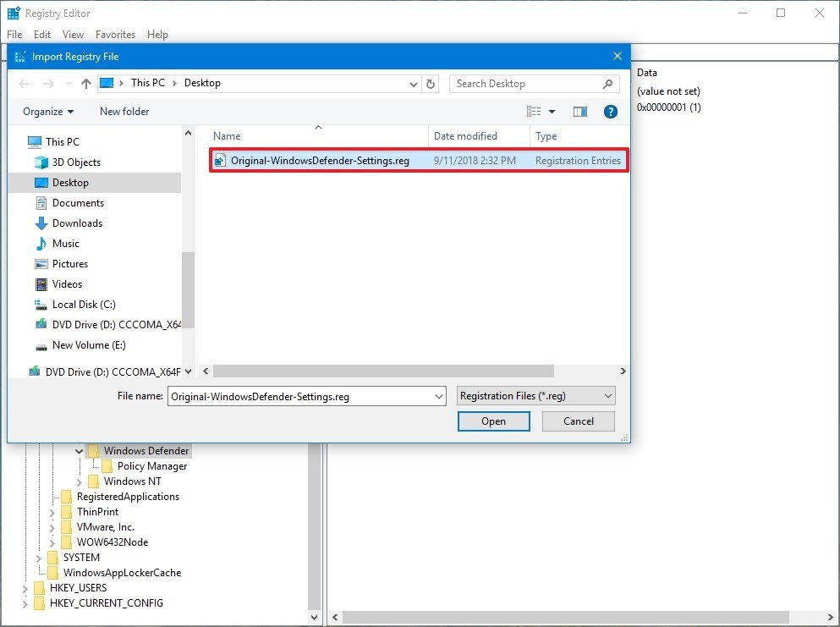This screenshot has height=627, width=840.
Task: Click the Forward arrow in Import dialog
Action: [x=49, y=84]
